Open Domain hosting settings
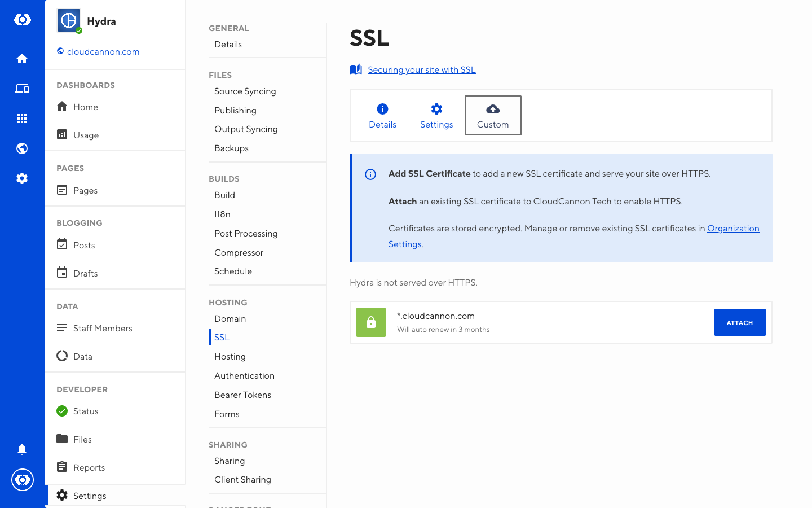This screenshot has width=812, height=508. point(230,319)
